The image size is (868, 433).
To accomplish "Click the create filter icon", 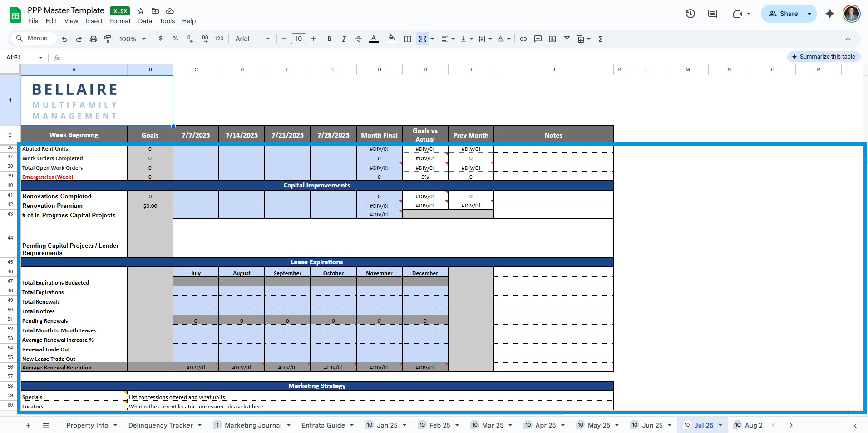I will [x=567, y=39].
